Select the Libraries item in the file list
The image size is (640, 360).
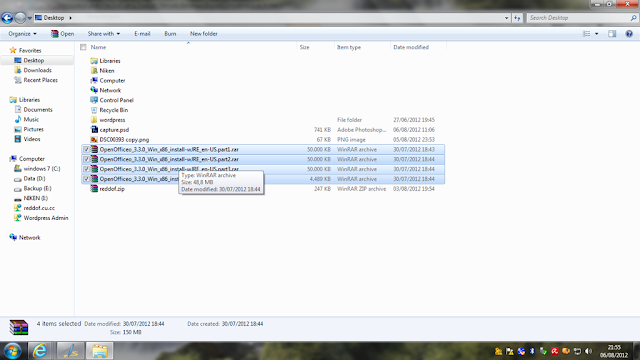(110, 61)
